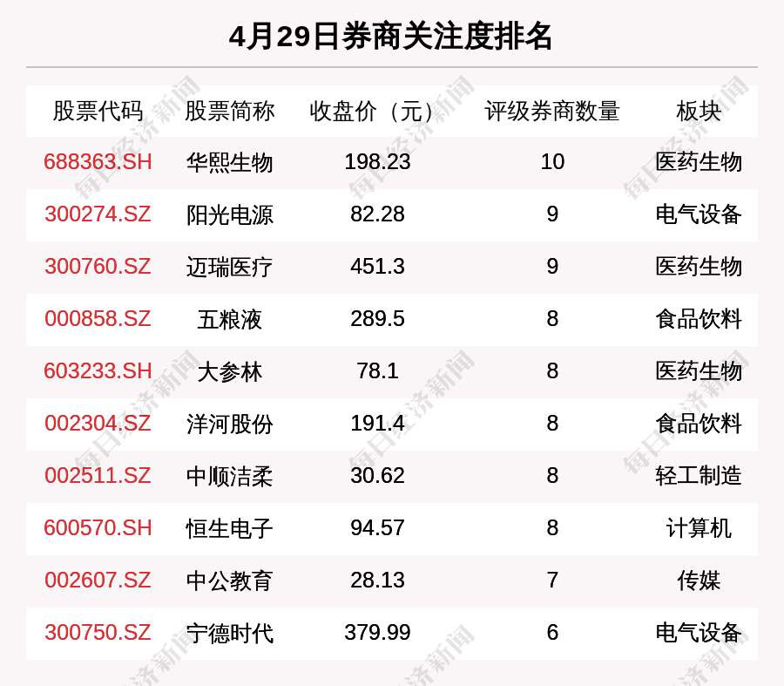Click broker count 8 in 洋河股份 row
This screenshot has height=686, width=784.
pos(552,424)
